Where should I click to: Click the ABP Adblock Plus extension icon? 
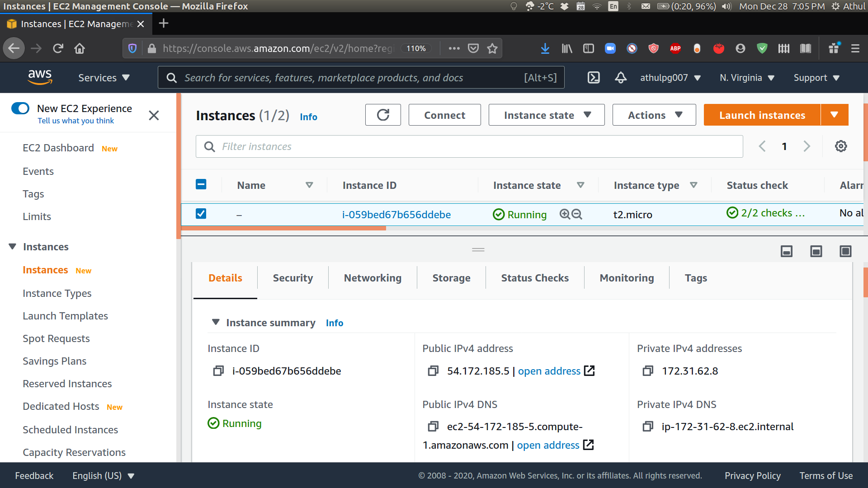tap(675, 48)
